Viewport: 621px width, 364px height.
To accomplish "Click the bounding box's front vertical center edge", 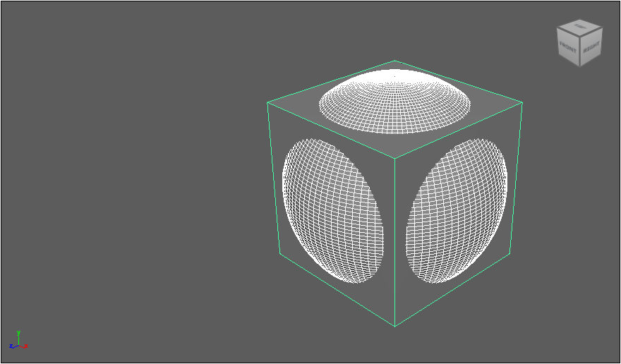I will (x=394, y=240).
